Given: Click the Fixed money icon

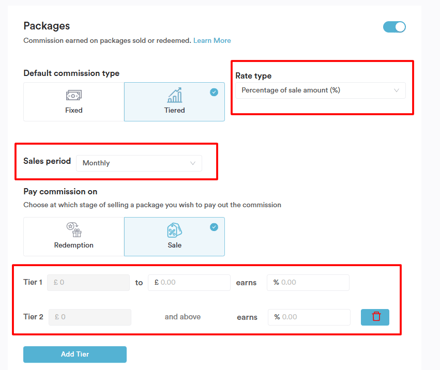Looking at the screenshot, I should [74, 96].
